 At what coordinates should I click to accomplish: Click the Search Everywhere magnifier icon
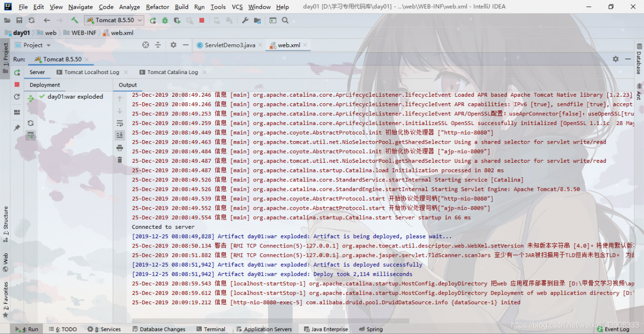tap(285, 20)
